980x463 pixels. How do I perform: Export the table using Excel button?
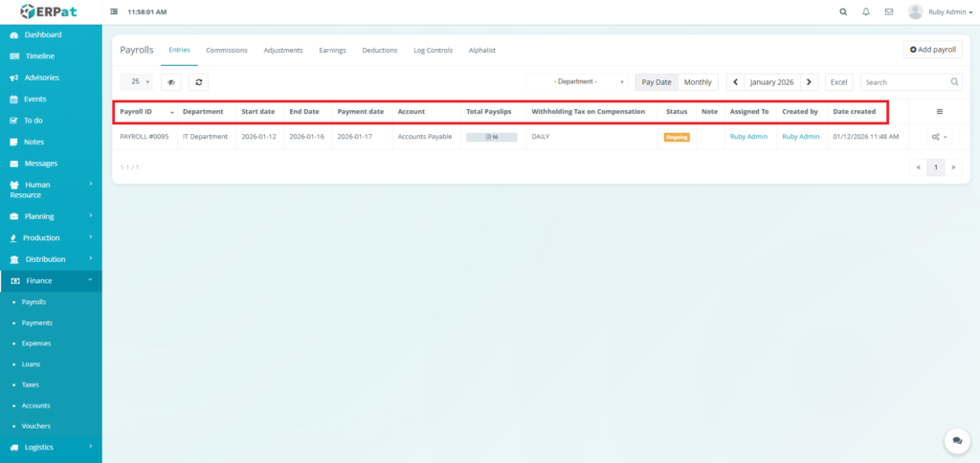coord(838,82)
